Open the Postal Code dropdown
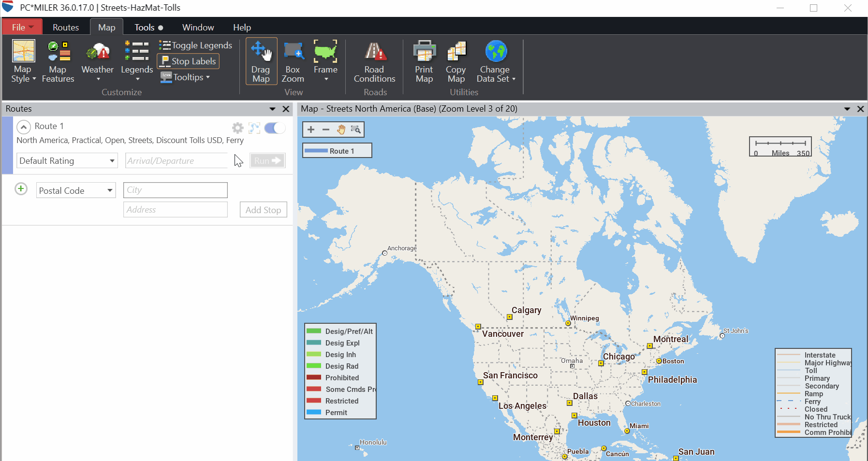868x461 pixels. click(x=76, y=190)
